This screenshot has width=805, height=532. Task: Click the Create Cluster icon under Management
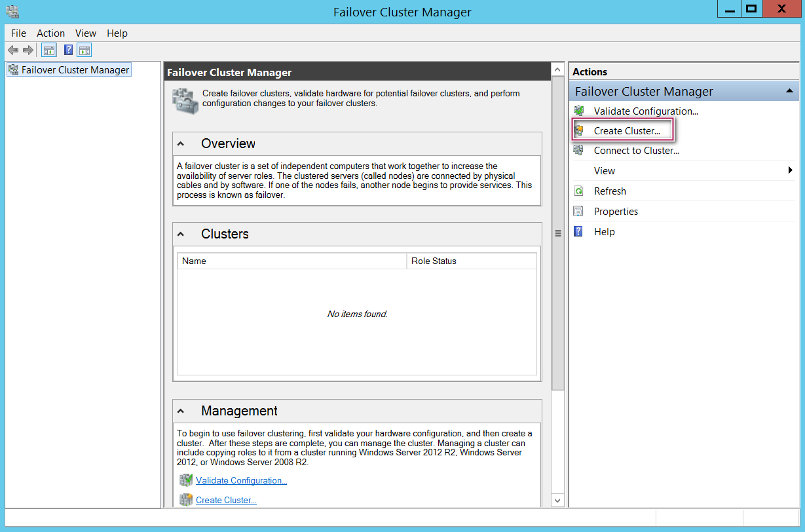point(186,500)
